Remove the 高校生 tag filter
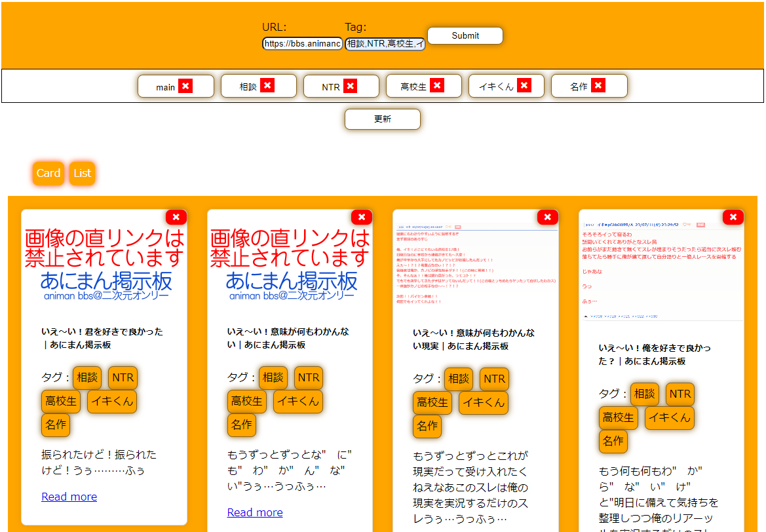Viewport: 766px width, 532px height. [x=437, y=86]
